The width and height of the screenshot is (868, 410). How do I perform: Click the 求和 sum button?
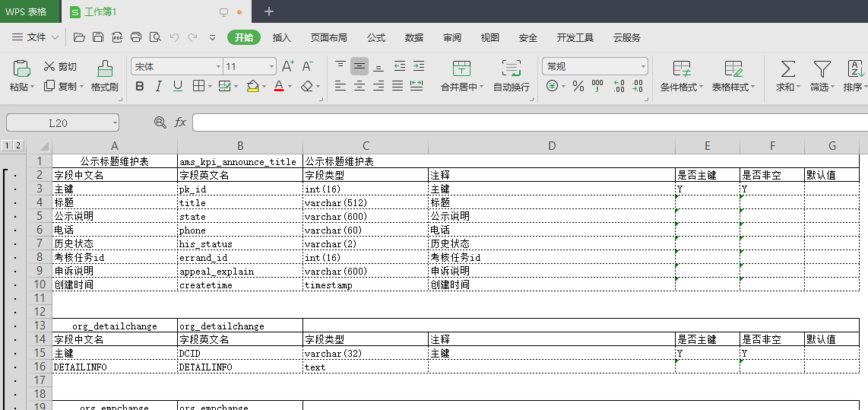[x=787, y=77]
